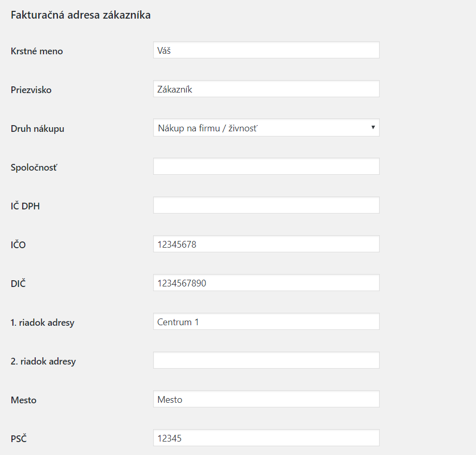Focus the DIČ input field
Viewport: 476px width, 455px height.
click(x=266, y=283)
